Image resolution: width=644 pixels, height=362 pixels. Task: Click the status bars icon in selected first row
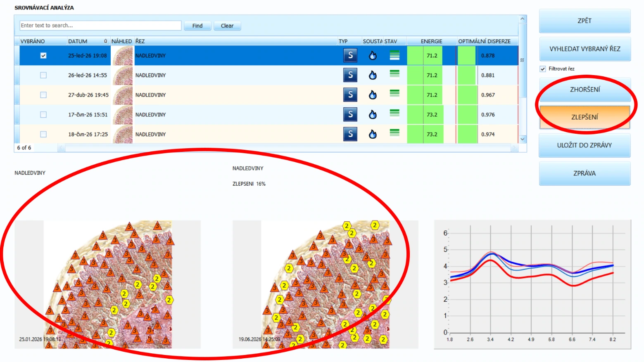click(x=394, y=55)
